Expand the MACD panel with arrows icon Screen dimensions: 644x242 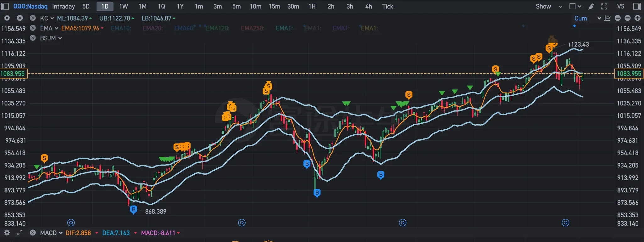point(19,233)
